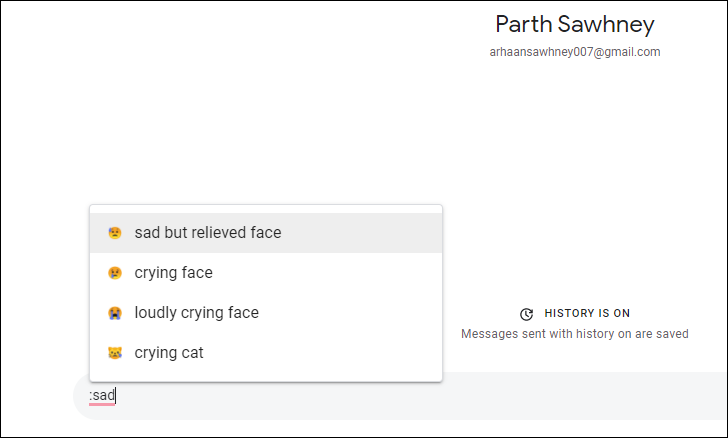Click the arhaansawhney007@gmail.com email address
Screen dimensions: 728x438
pyautogui.click(x=575, y=52)
